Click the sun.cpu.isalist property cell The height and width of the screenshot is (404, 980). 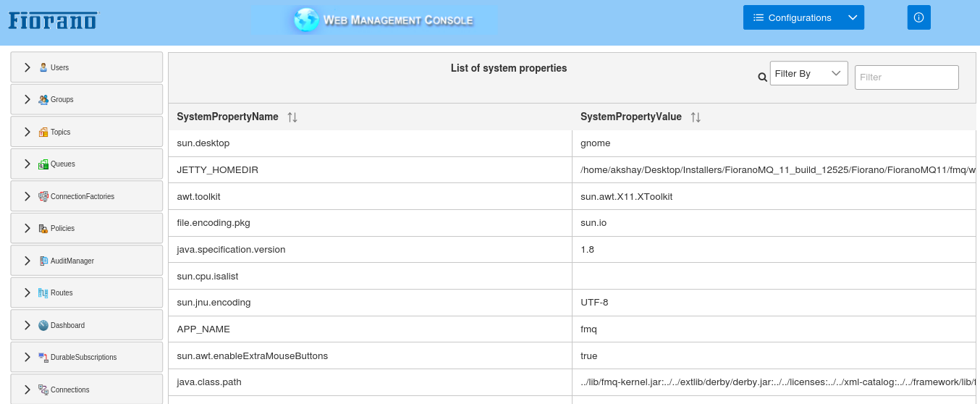click(x=370, y=276)
